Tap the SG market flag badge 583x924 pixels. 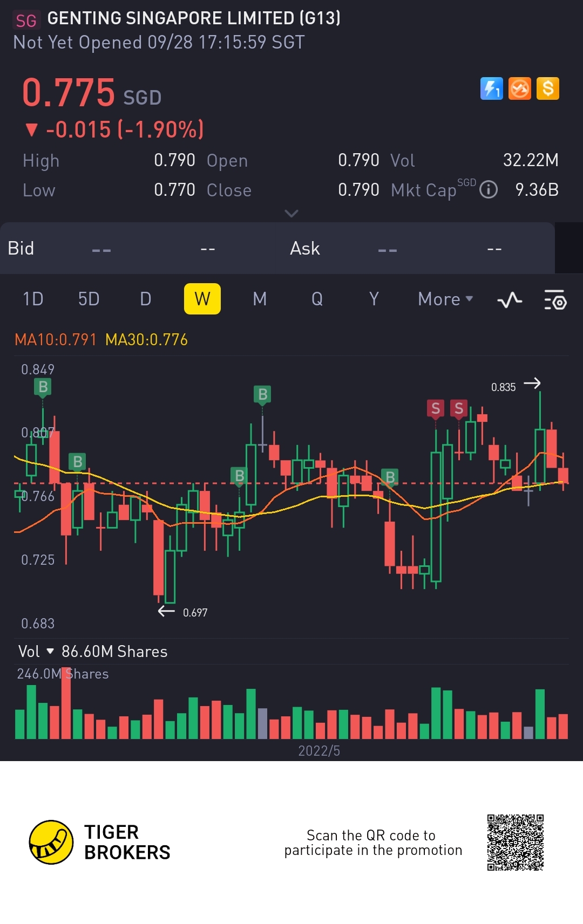[26, 20]
